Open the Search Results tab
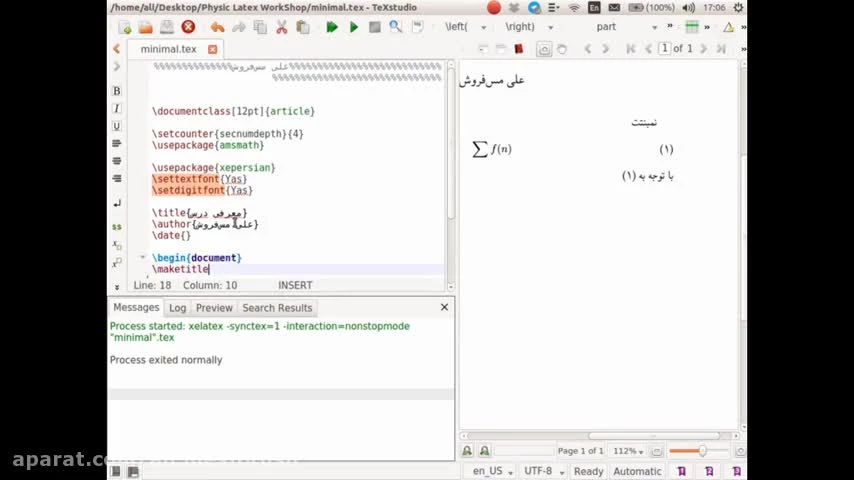The height and width of the screenshot is (480, 854). [277, 308]
